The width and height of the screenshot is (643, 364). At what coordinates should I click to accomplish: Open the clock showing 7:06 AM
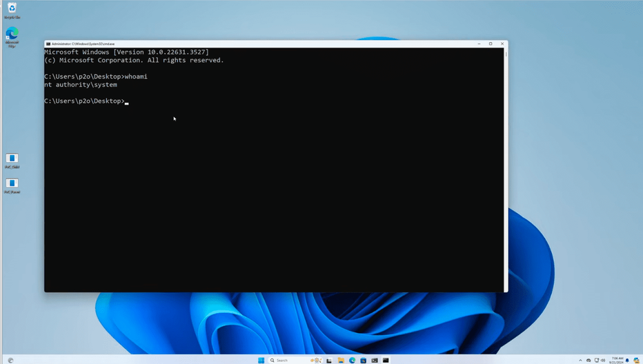[616, 361]
